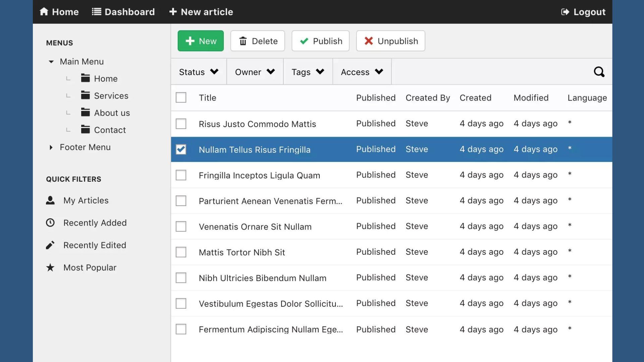Image resolution: width=644 pixels, height=362 pixels.
Task: Click the clock icon for Recently Added
Action: [x=50, y=223]
